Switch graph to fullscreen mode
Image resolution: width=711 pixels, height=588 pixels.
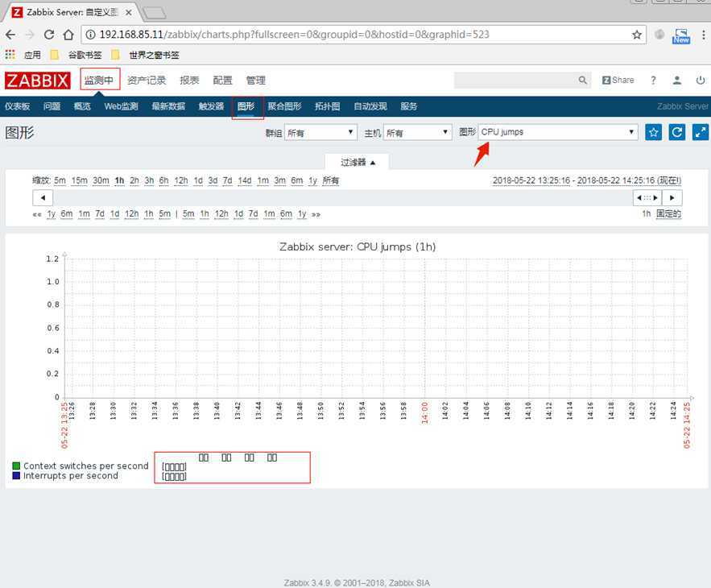701,132
